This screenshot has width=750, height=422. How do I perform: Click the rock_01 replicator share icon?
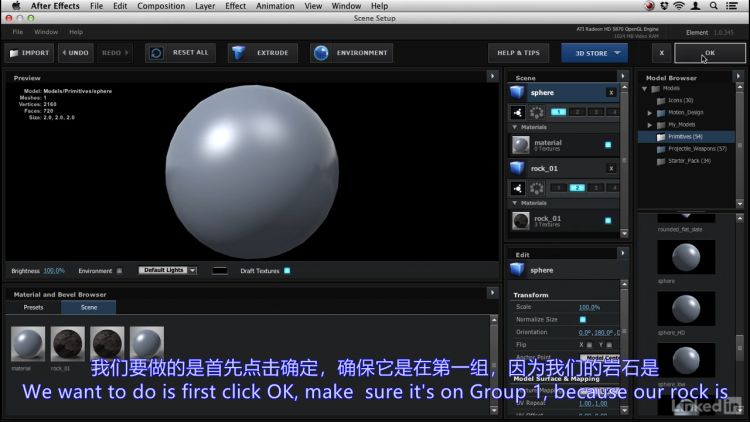pos(518,189)
